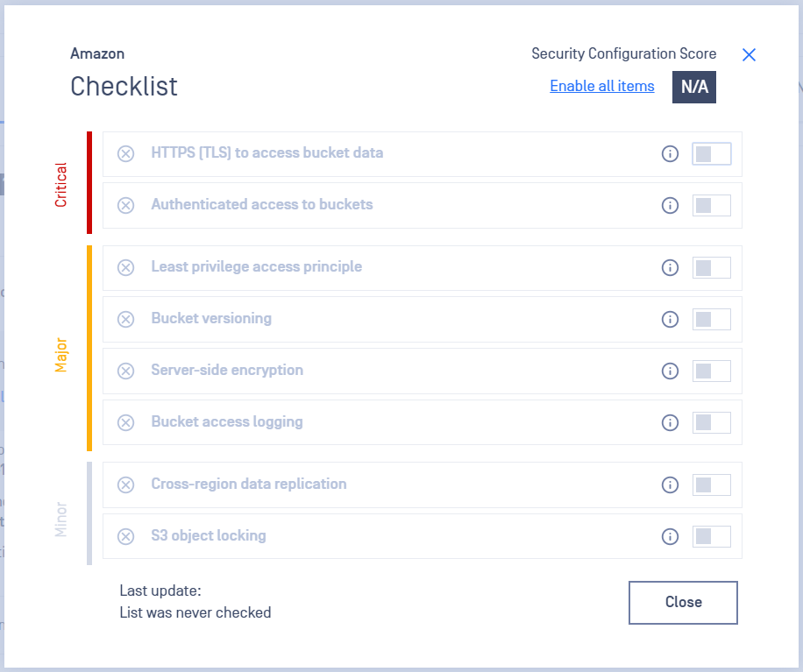The height and width of the screenshot is (672, 803).
Task: Show info for Authenticated access to buckets
Action: (670, 205)
